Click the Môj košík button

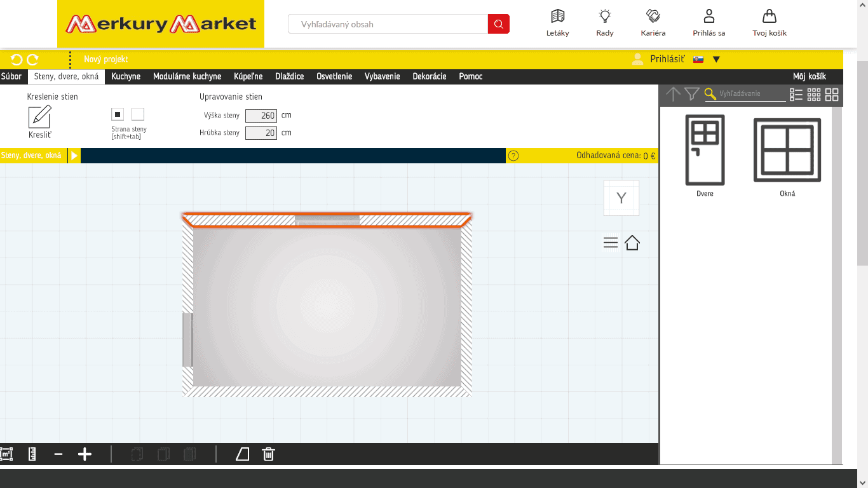pos(810,76)
